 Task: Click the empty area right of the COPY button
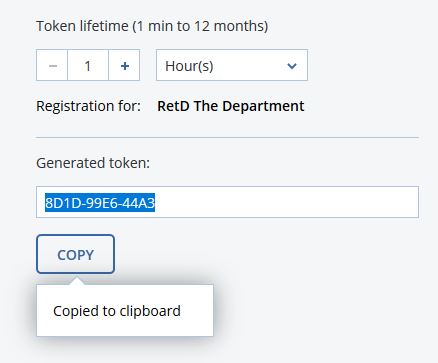click(x=267, y=254)
